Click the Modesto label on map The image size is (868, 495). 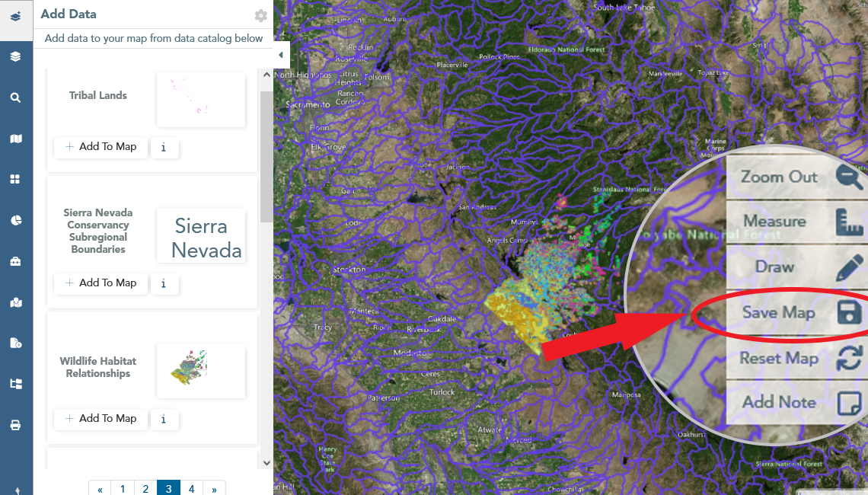point(410,353)
